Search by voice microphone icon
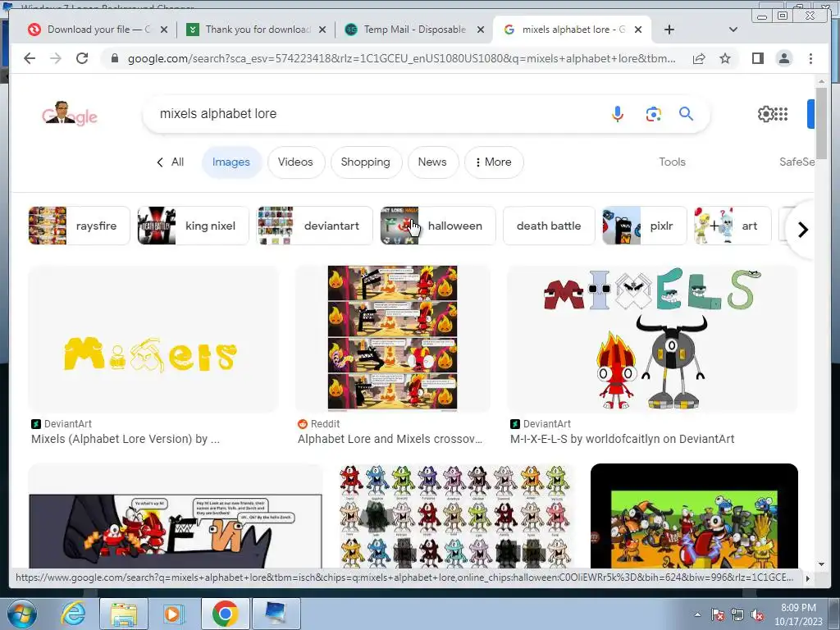 click(x=618, y=114)
